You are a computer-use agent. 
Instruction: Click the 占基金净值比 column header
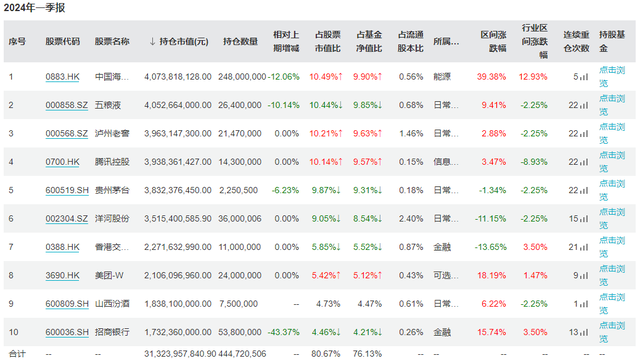(369, 41)
